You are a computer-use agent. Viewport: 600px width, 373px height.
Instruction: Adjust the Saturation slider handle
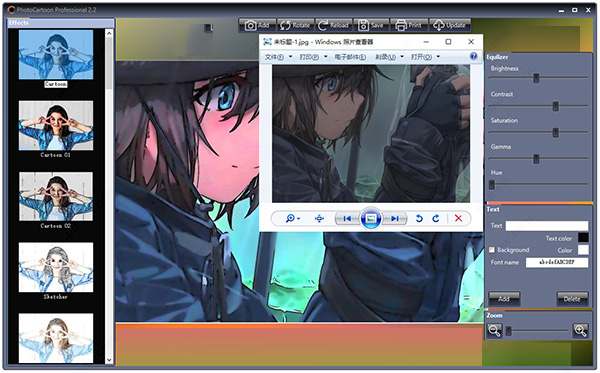[555, 132]
